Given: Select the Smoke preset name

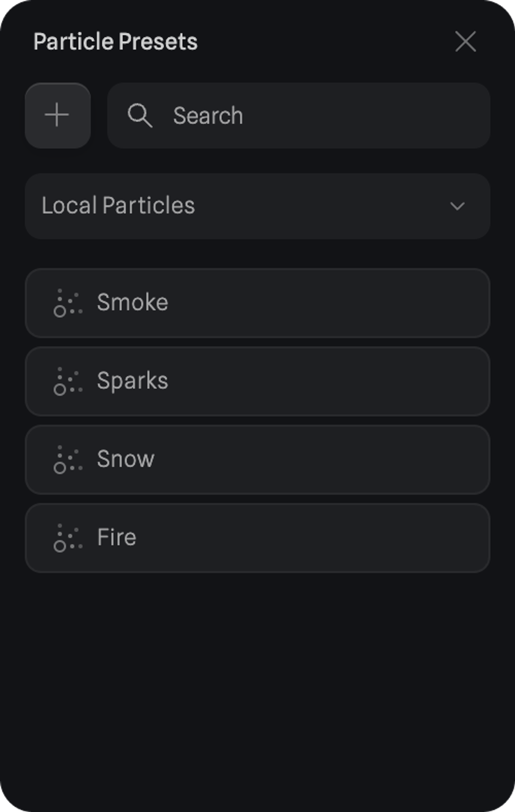Looking at the screenshot, I should pyautogui.click(x=132, y=302).
